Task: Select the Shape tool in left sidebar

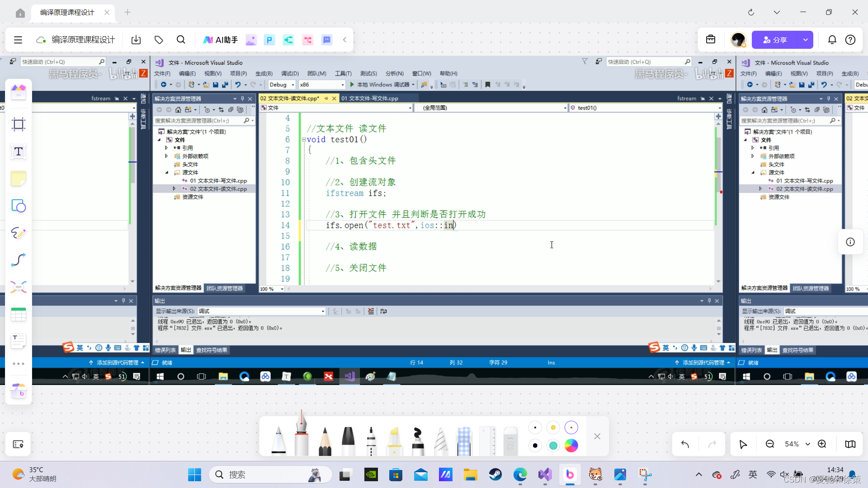Action: [19, 206]
